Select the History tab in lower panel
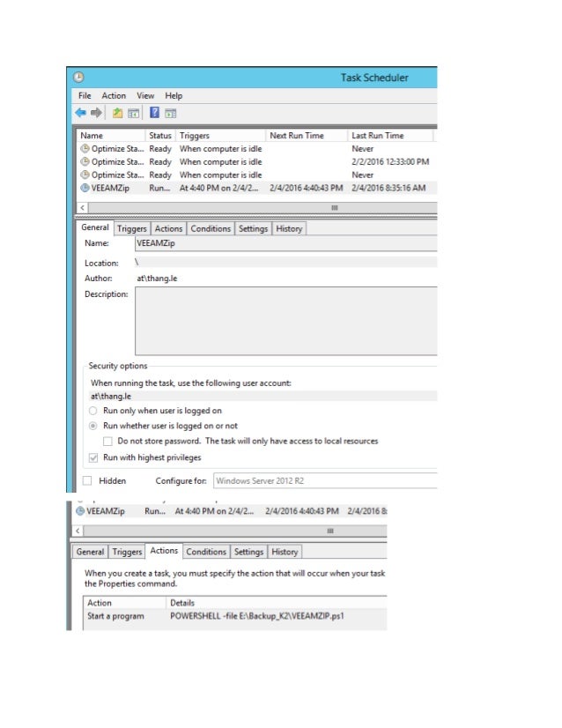The width and height of the screenshot is (562, 728). [x=285, y=552]
